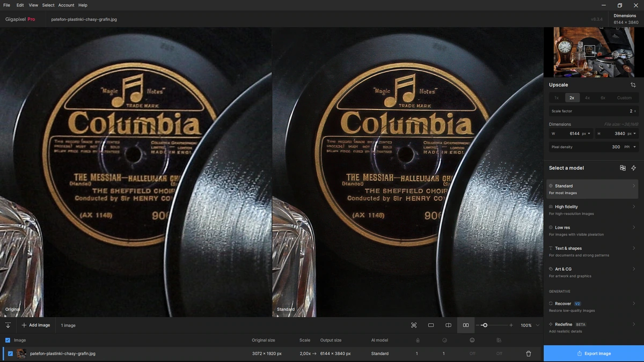The image size is (644, 362).
Task: Open the compare models icon
Action: 623,168
